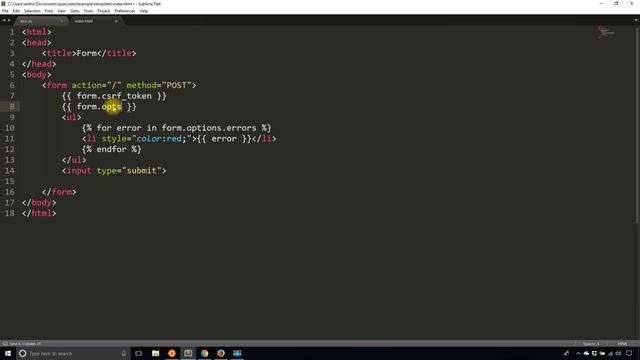640x360 pixels.
Task: Click 'form.csrf_token' on line 7
Action: [114, 96]
